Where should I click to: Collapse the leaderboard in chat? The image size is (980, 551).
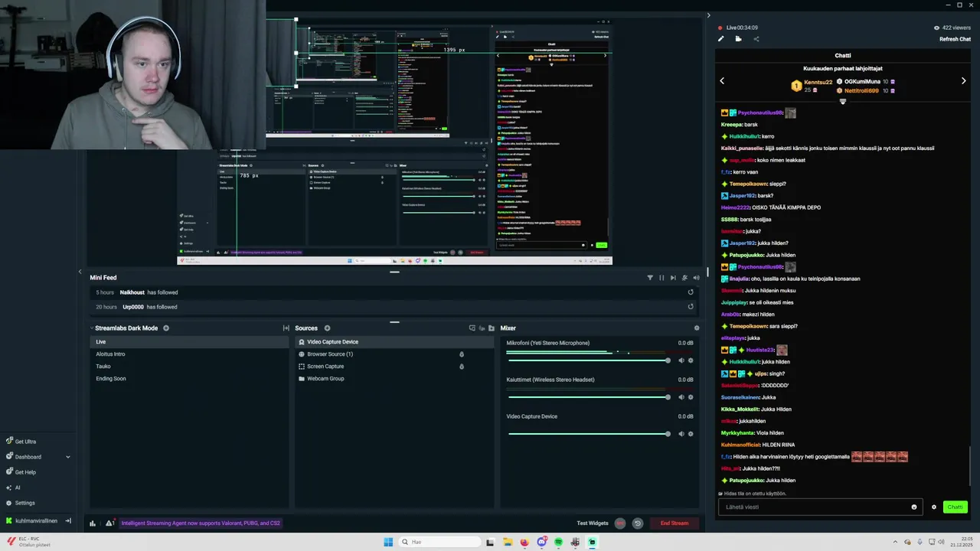point(843,101)
